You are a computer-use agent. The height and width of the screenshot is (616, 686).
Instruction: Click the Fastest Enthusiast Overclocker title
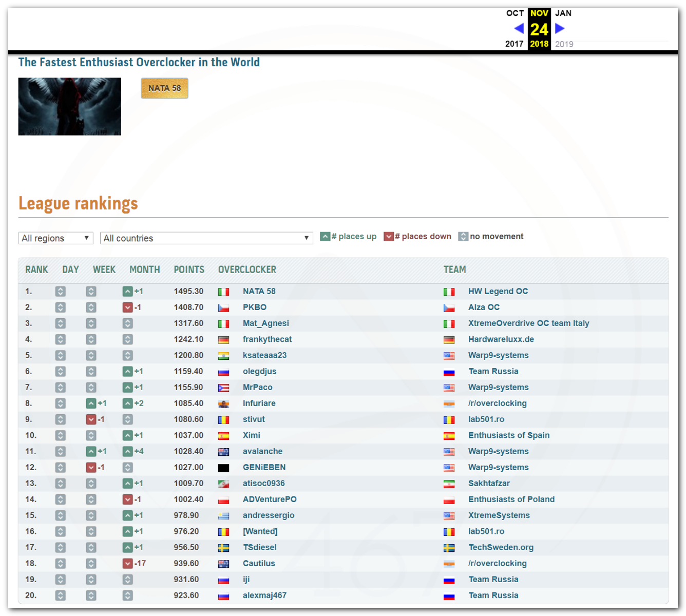coord(139,62)
